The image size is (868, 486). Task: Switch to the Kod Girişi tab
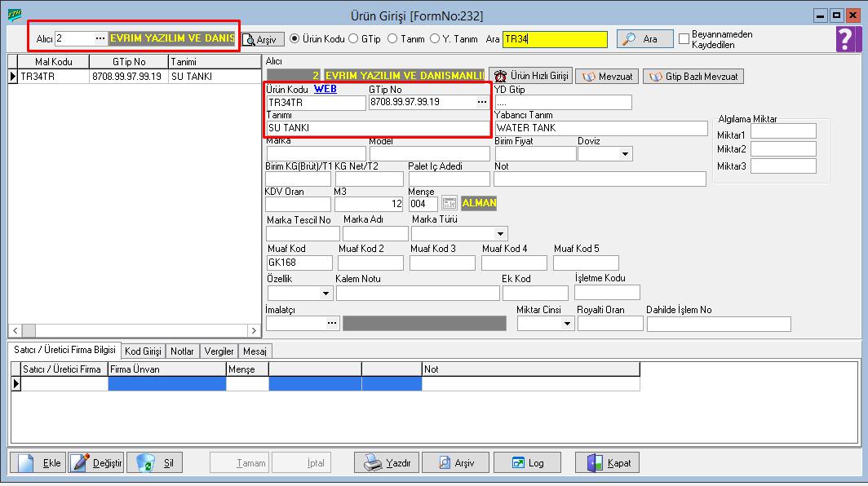(x=143, y=351)
